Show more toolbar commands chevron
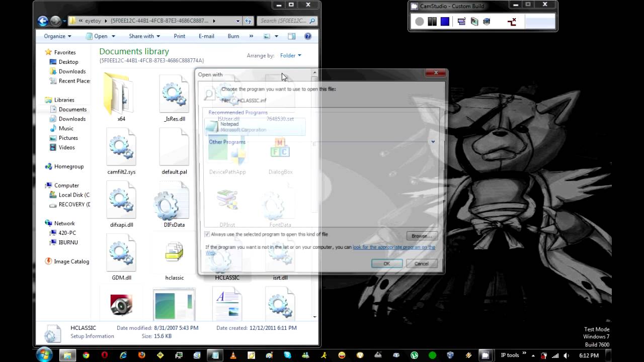644x362 pixels. coord(251,36)
